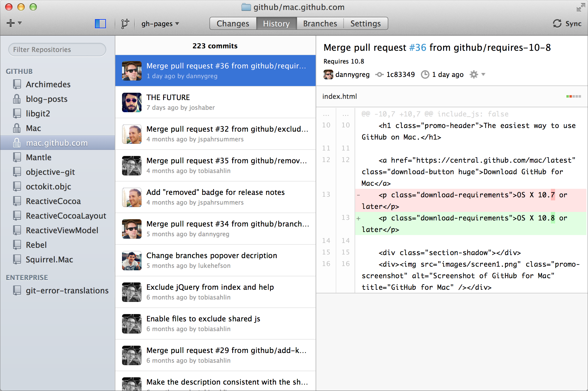The image size is (588, 391).
Task: Select the mac.github.com repository
Action: coord(58,143)
